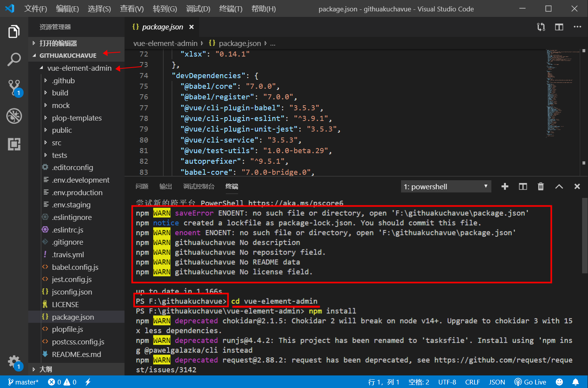This screenshot has width=588, height=388.
Task: Expand the .github folder
Action: 77,81
